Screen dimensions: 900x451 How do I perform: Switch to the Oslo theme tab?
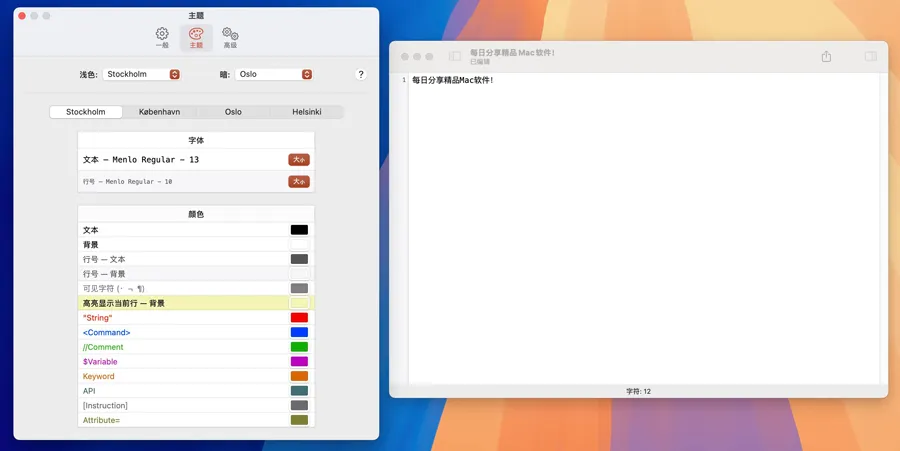tap(233, 112)
